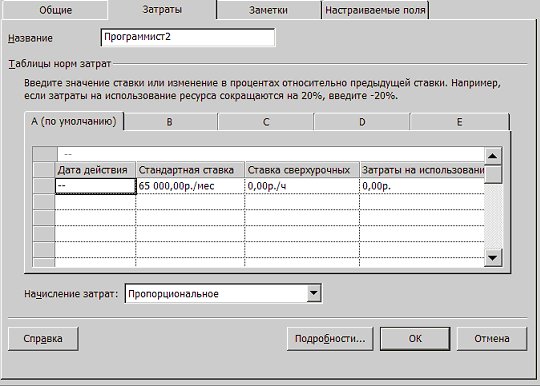Open the Начисление затрат dropdown
Image resolution: width=540 pixels, height=386 pixels.
313,293
